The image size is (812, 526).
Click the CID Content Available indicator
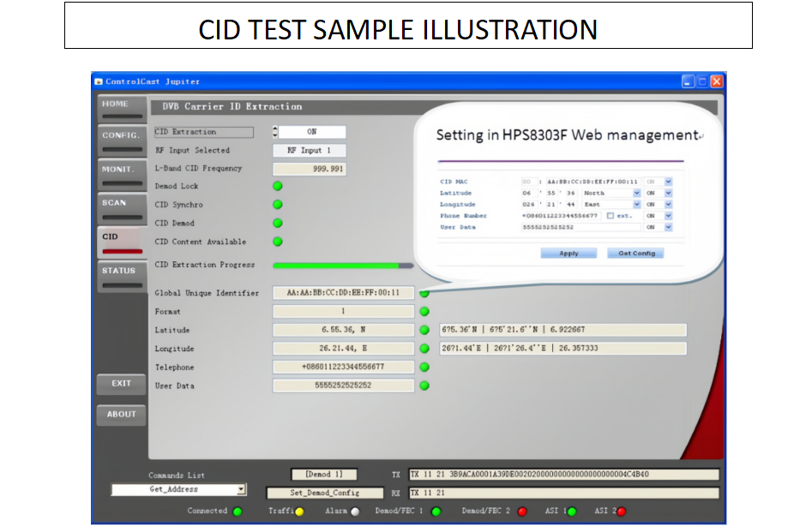click(278, 242)
